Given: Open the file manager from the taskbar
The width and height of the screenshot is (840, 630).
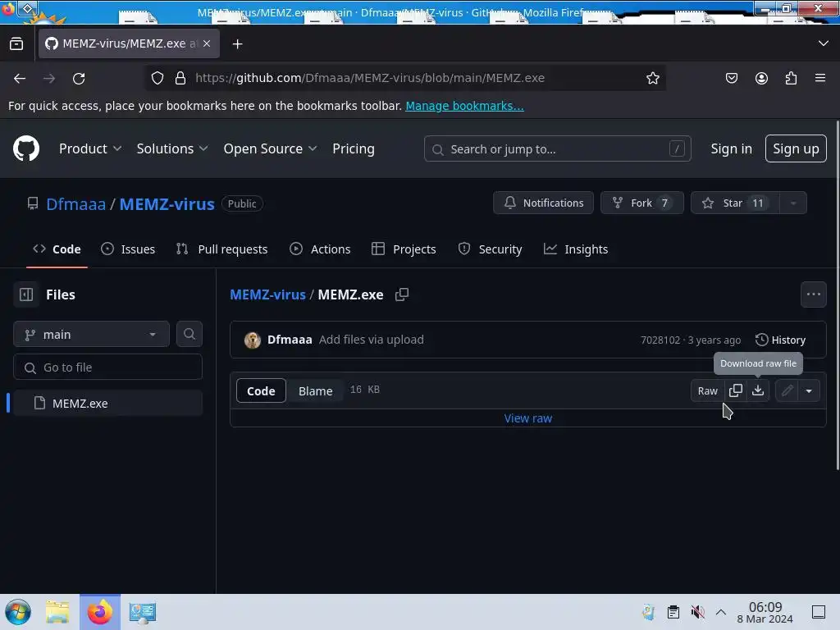Looking at the screenshot, I should pyautogui.click(x=57, y=612).
